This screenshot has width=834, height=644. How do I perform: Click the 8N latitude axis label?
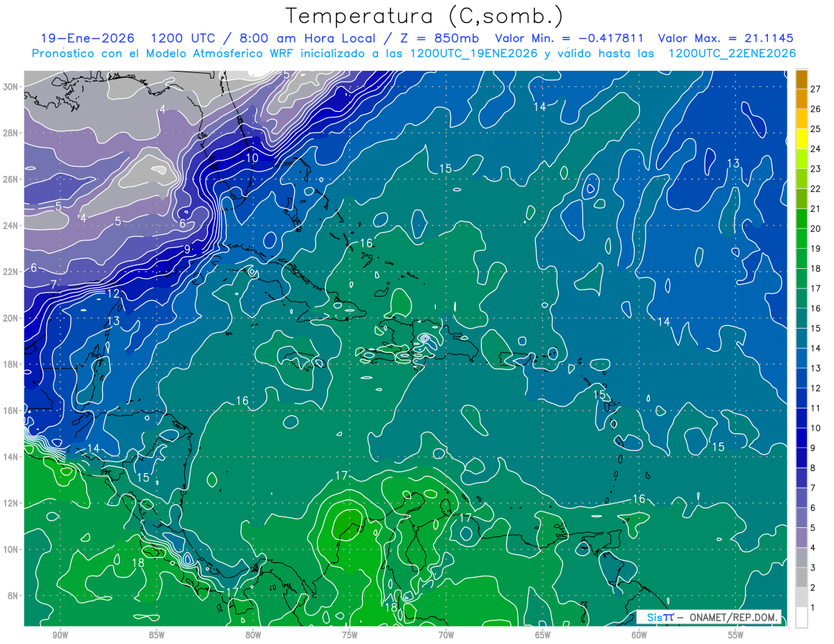(11, 595)
